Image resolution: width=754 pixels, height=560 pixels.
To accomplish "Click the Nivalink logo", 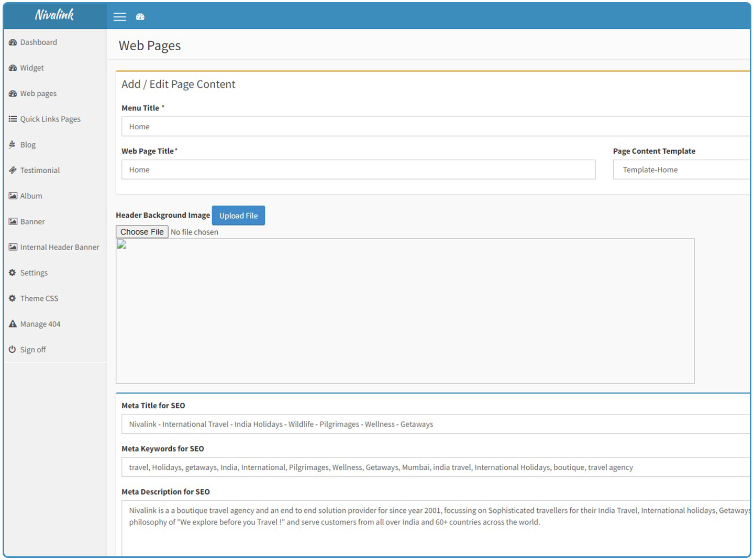I will (x=54, y=15).
